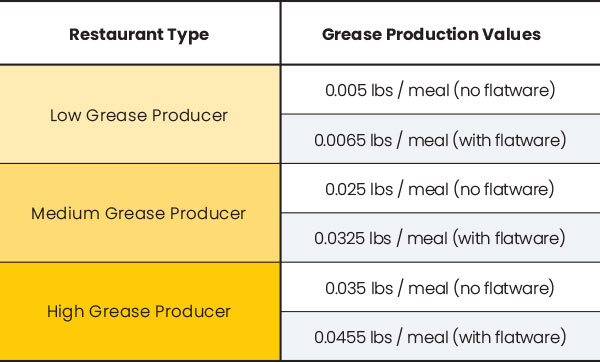Click the 0.0065 lbs with flatware value

pos(440,140)
